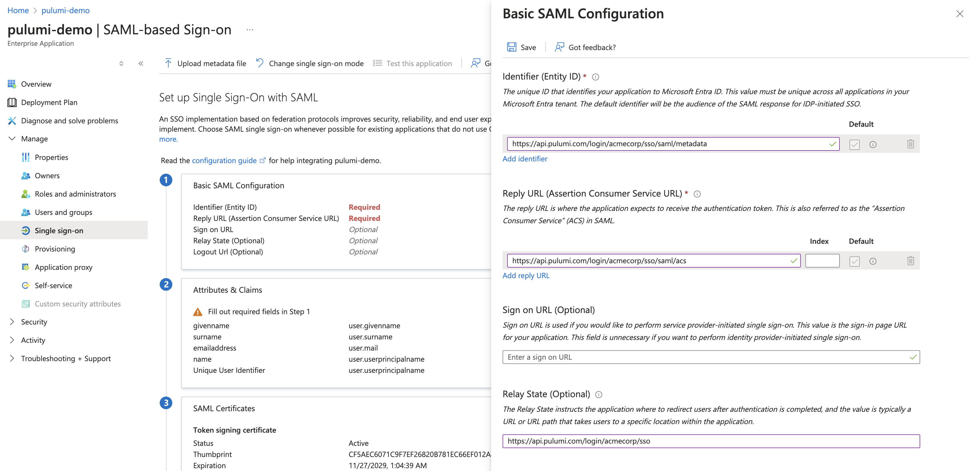Click the Self-service icon
The image size is (980, 471).
[x=25, y=285]
